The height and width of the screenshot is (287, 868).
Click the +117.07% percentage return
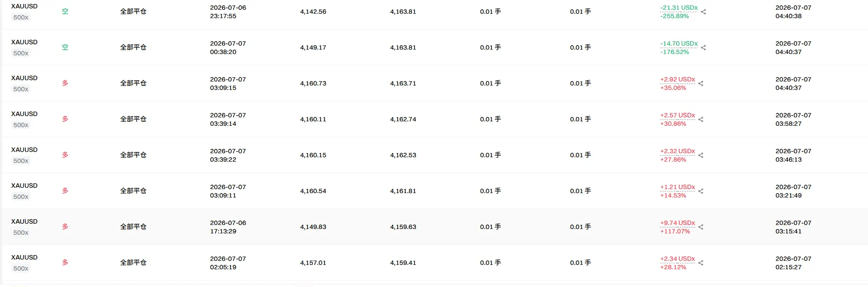click(x=675, y=231)
